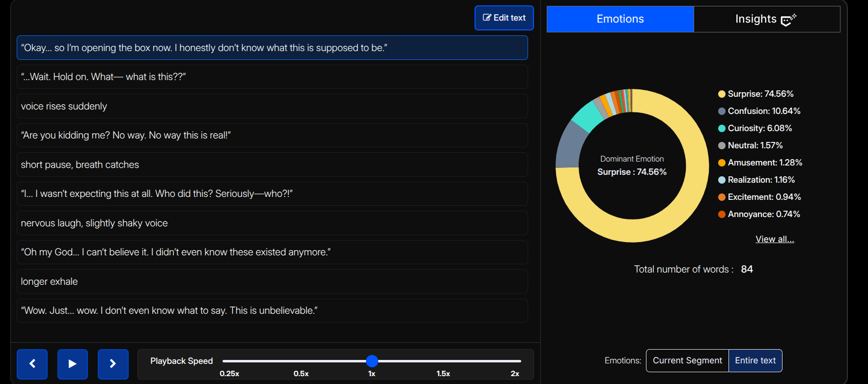Click the Curiosity teal legend dot

coord(722,129)
